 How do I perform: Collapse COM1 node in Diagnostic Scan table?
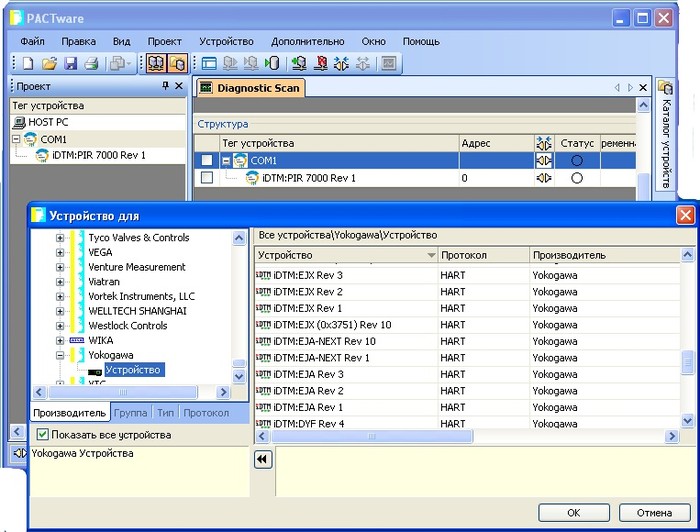pyautogui.click(x=226, y=161)
